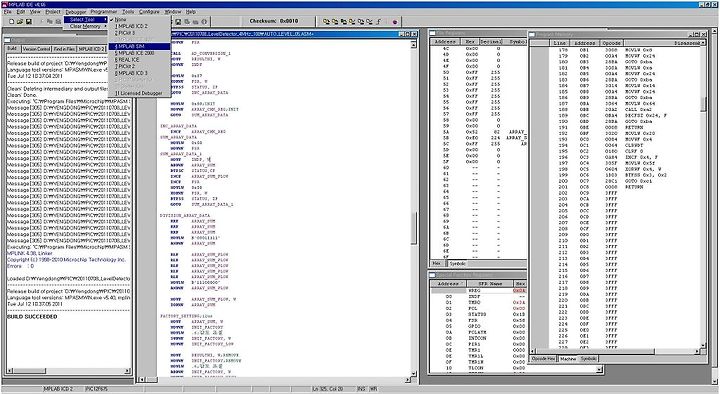Choose MPLAB ICD 2 in Select Tool list
The height and width of the screenshot is (394, 720).
[139, 26]
